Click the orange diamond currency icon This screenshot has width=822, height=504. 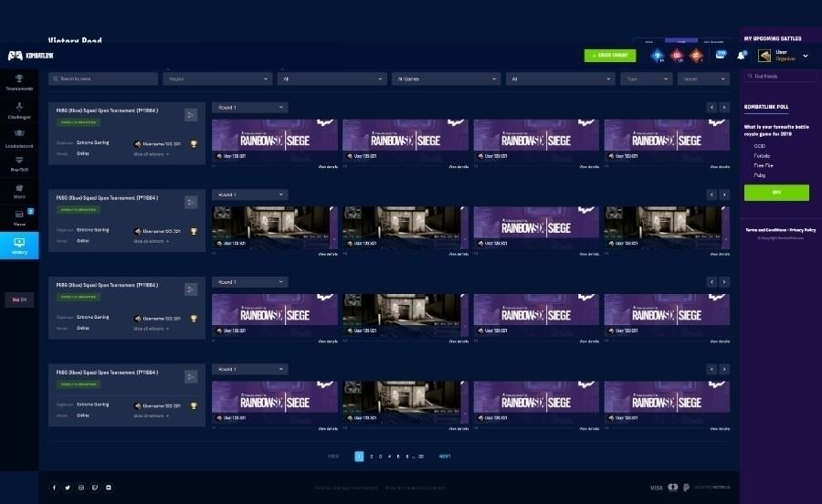[696, 56]
